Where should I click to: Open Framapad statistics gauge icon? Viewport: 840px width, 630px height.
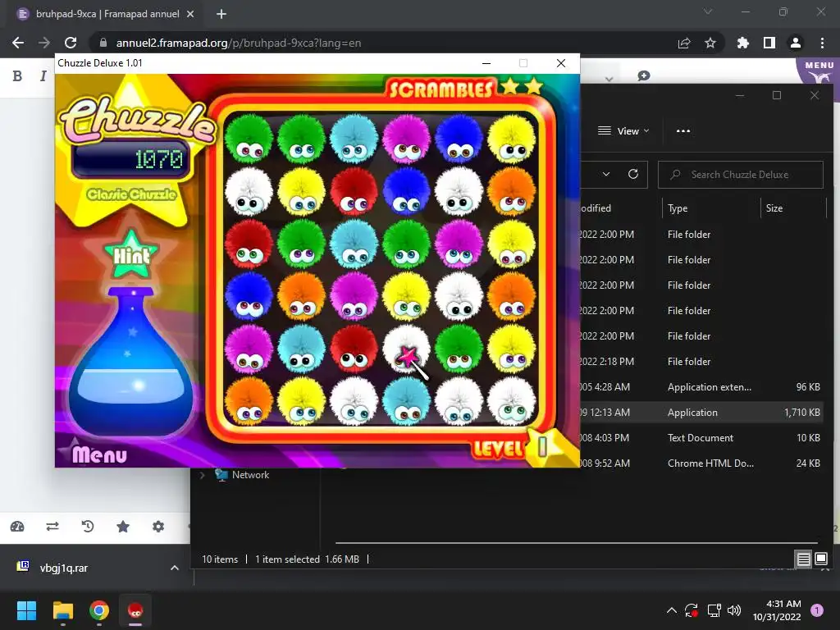click(x=17, y=527)
